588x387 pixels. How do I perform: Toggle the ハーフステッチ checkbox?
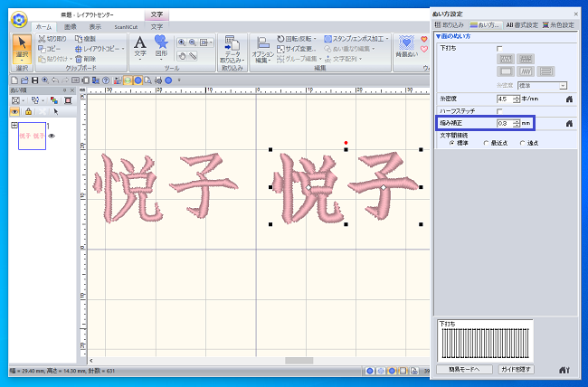point(500,110)
